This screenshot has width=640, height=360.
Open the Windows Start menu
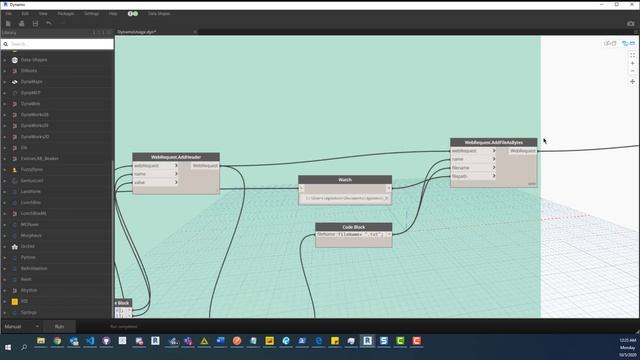[x=8, y=347]
